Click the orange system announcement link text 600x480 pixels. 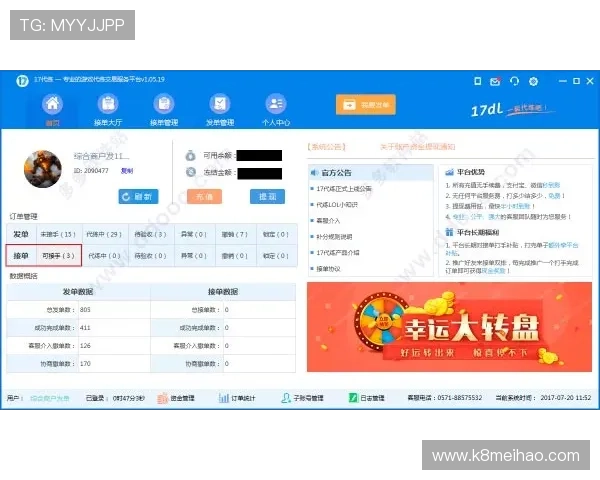tap(417, 147)
